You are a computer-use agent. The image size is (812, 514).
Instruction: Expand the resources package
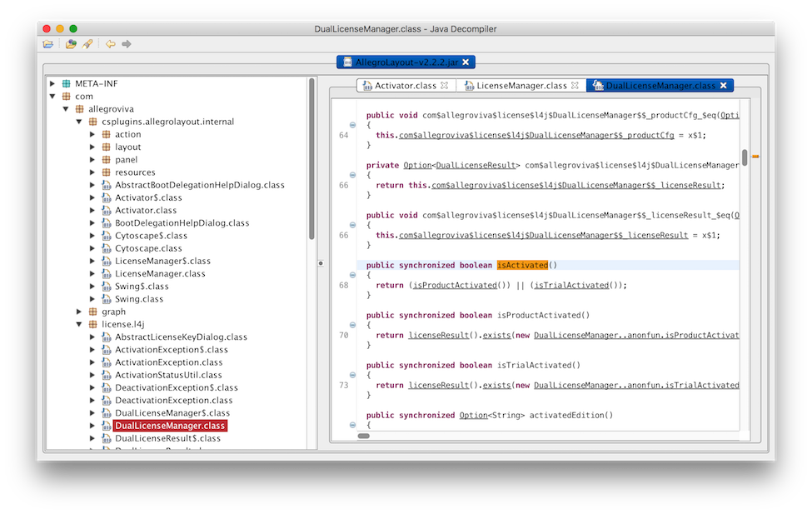pyautogui.click(x=92, y=172)
